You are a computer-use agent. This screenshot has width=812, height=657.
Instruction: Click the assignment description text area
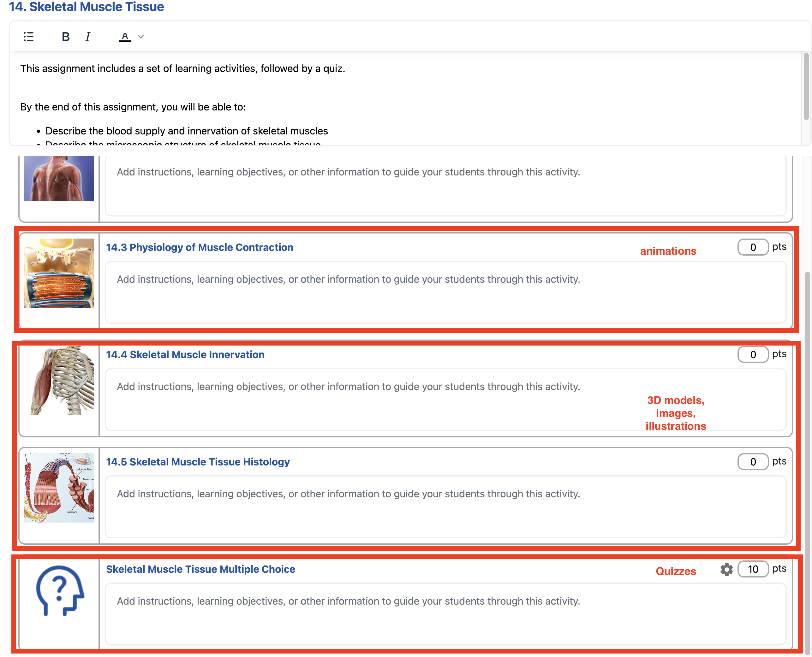(379, 87)
